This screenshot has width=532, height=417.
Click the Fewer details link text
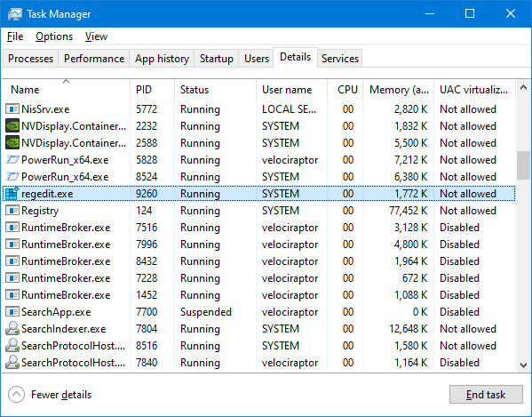(x=61, y=395)
